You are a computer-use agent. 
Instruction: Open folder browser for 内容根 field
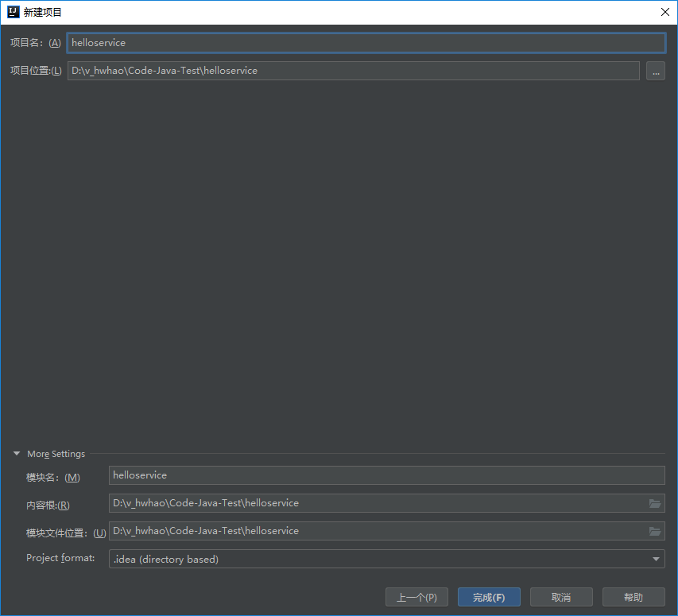pos(655,503)
